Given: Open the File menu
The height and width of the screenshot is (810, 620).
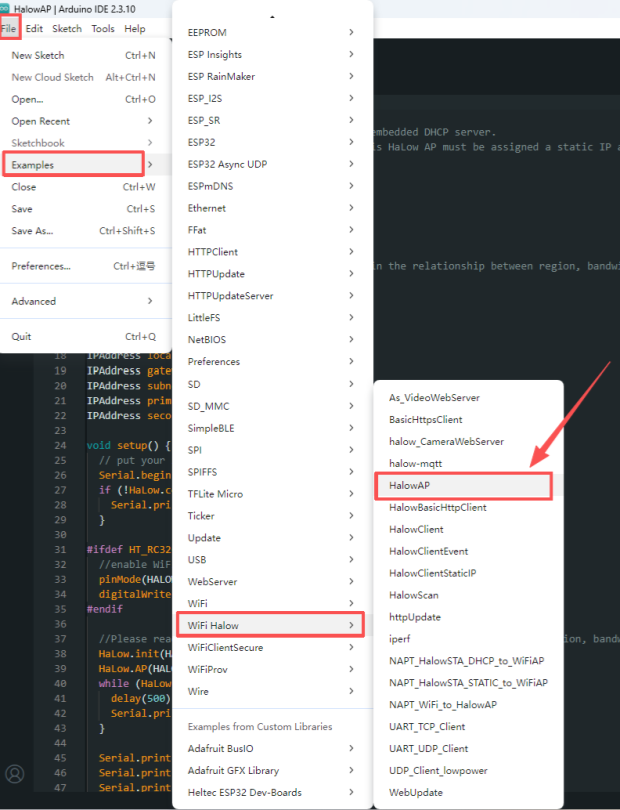Looking at the screenshot, I should [9, 28].
